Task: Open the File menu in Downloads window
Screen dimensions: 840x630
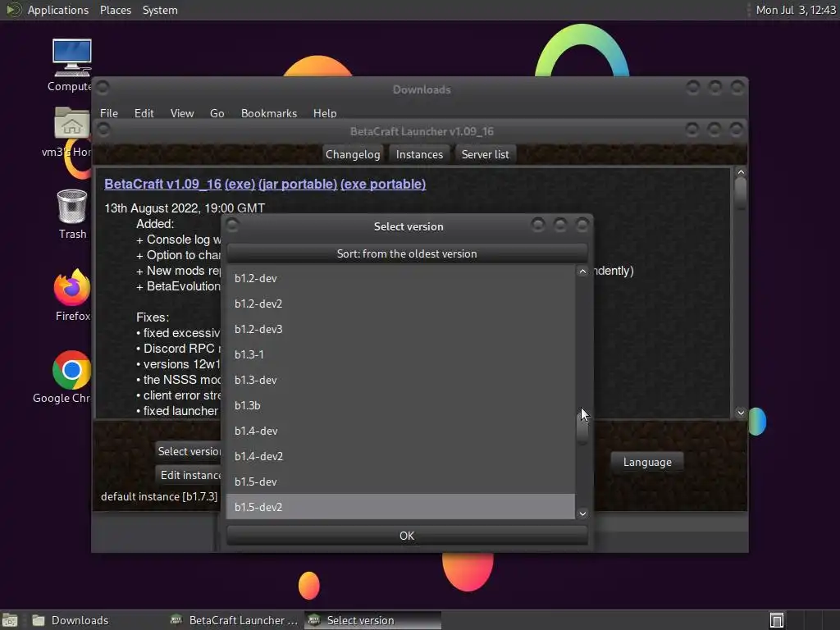Action: [109, 113]
